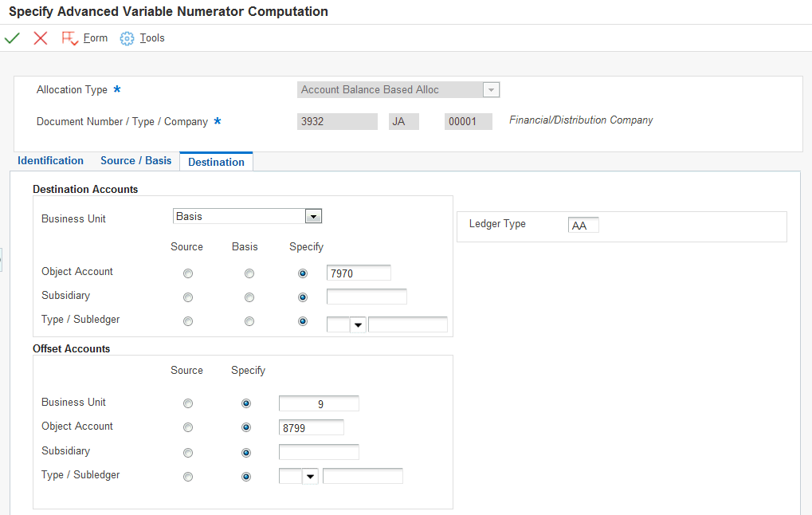Click the Document Number field showing 3932
The width and height of the screenshot is (812, 515).
[x=336, y=122]
